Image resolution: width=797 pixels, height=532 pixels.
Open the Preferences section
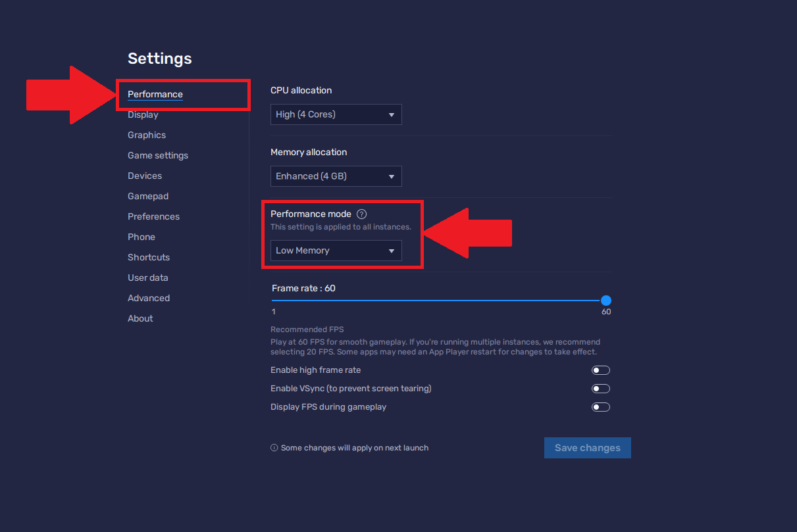tap(153, 217)
